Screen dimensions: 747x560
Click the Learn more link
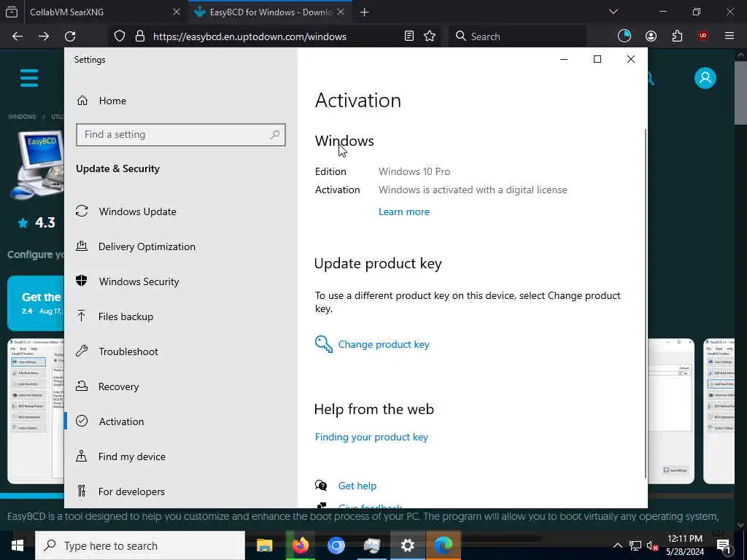click(x=404, y=211)
